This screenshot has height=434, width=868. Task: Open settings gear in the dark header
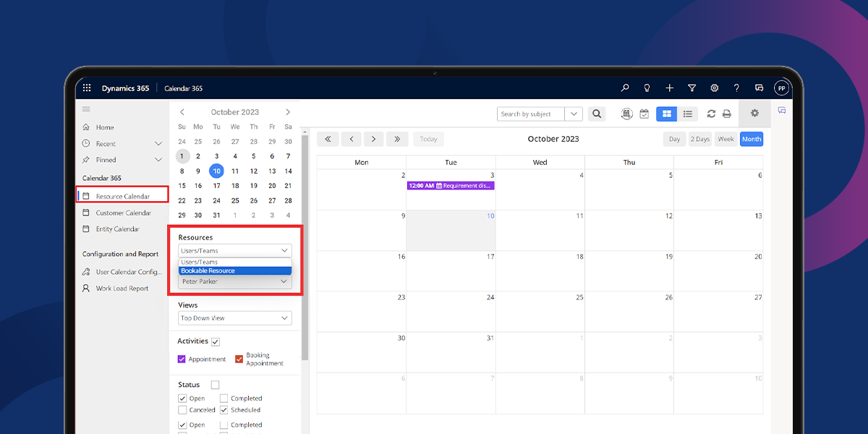[x=715, y=88]
